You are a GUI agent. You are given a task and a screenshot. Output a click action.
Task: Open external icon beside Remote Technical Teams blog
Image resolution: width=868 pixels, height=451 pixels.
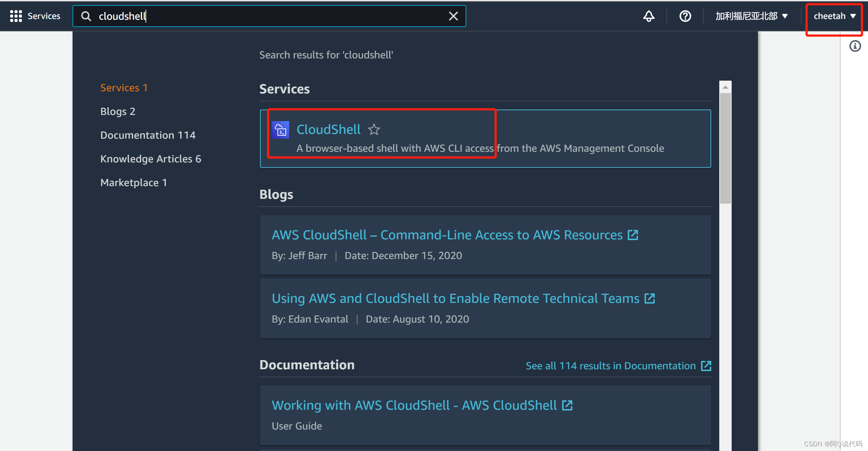[x=650, y=298]
